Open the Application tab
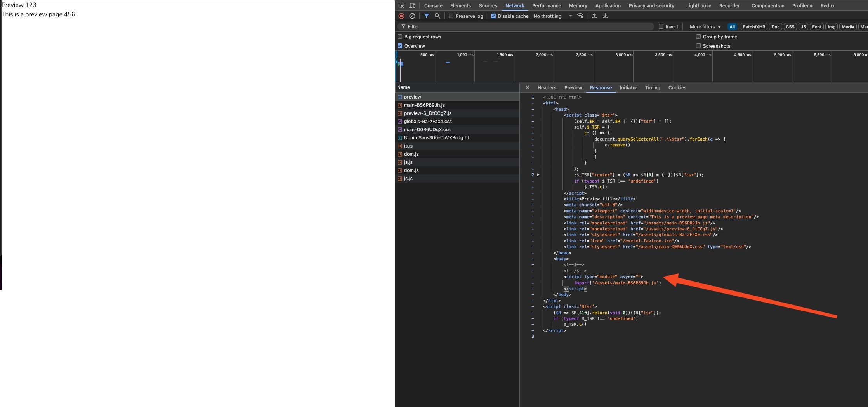 coord(608,5)
